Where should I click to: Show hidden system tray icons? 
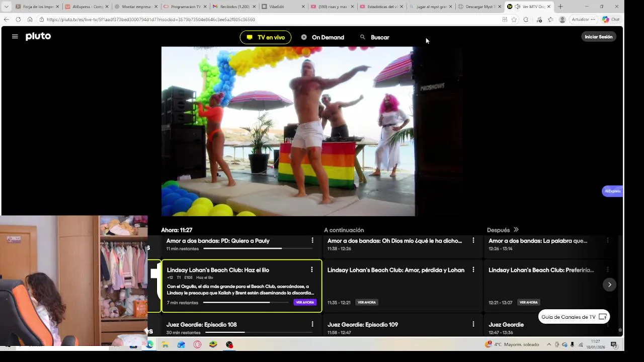click(x=549, y=344)
